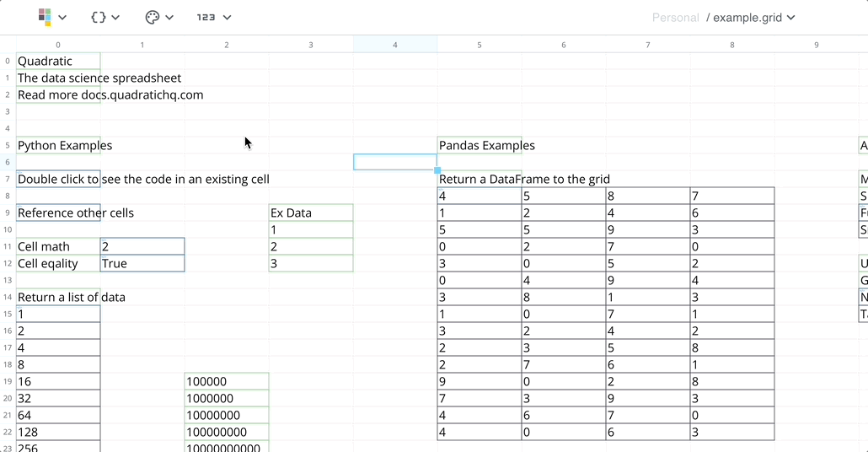
Task: Select the cell containing 128
Action: (58, 432)
